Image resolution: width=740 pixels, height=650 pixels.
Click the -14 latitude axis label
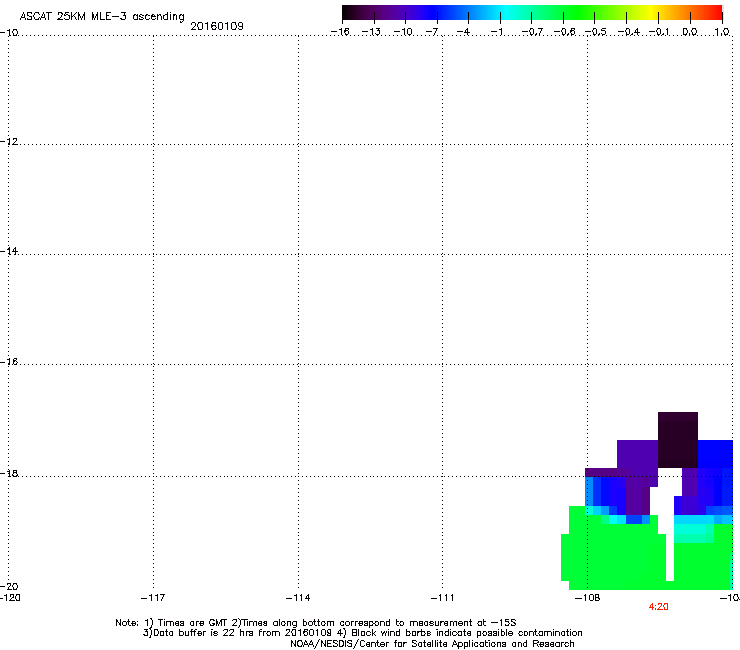click(x=9, y=251)
